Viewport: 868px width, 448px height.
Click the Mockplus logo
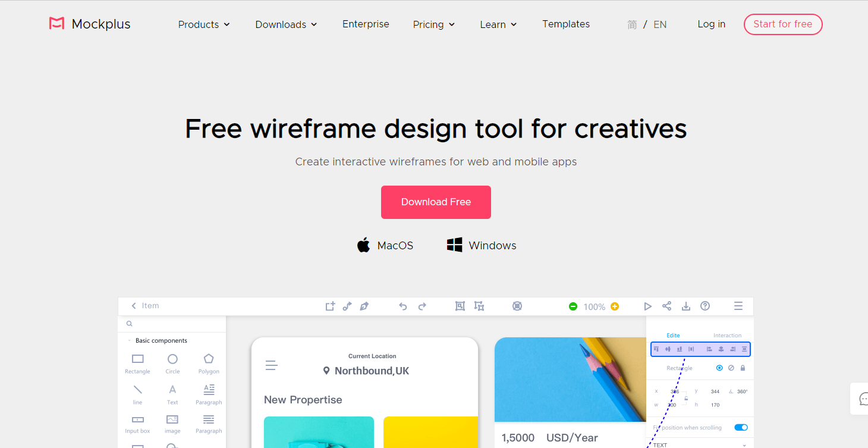pos(90,24)
